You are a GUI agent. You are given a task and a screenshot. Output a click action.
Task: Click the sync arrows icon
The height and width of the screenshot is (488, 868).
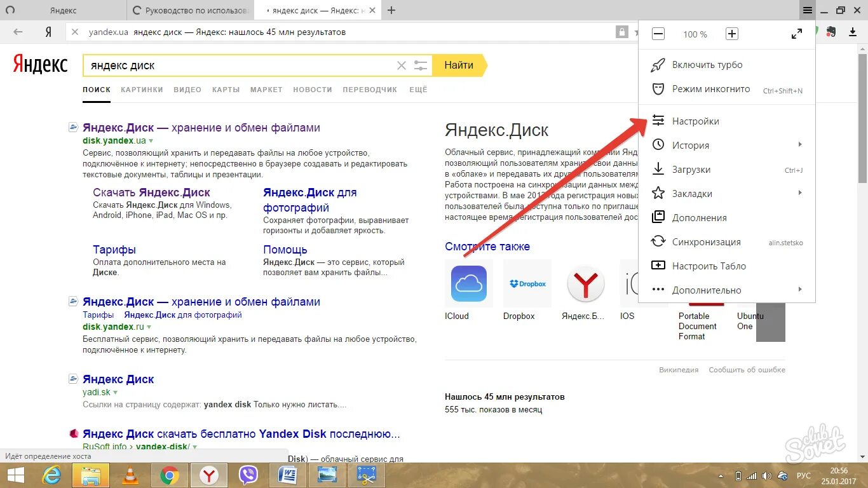point(658,241)
